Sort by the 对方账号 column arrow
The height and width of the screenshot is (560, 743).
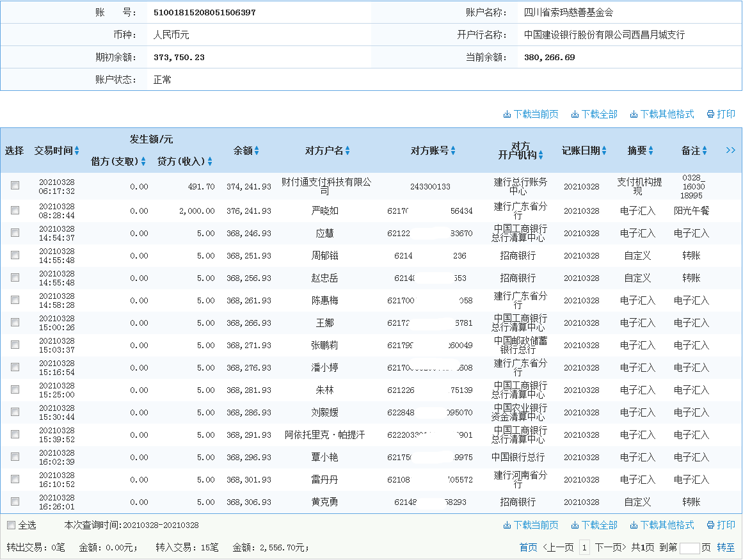click(454, 151)
